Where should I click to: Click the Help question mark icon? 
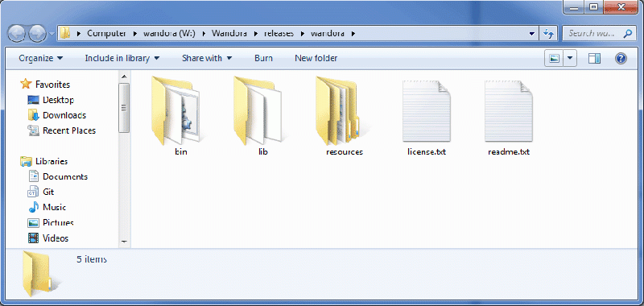pos(621,58)
